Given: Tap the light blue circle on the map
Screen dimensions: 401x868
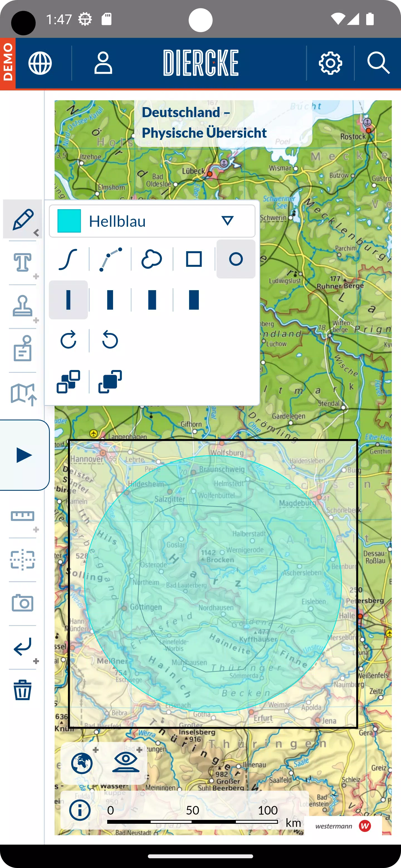Looking at the screenshot, I should [213, 584].
